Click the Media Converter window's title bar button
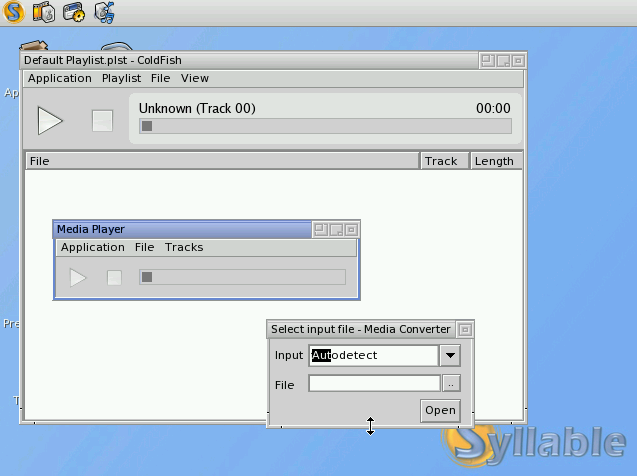637x476 pixels. tap(465, 330)
